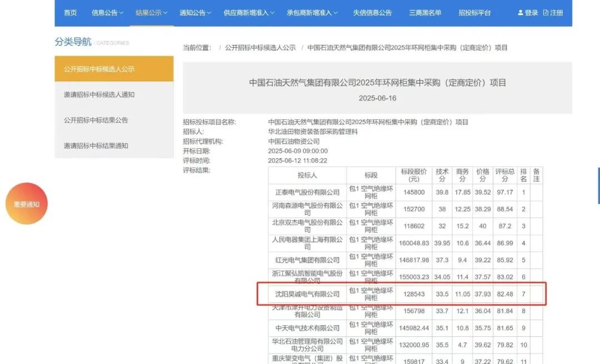Click bidder 中天电气技术有限公司
This screenshot has width=600, height=364.
click(307, 328)
